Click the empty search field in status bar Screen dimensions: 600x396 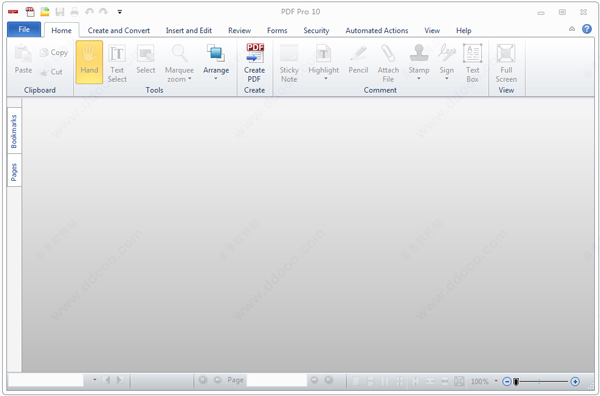click(46, 380)
